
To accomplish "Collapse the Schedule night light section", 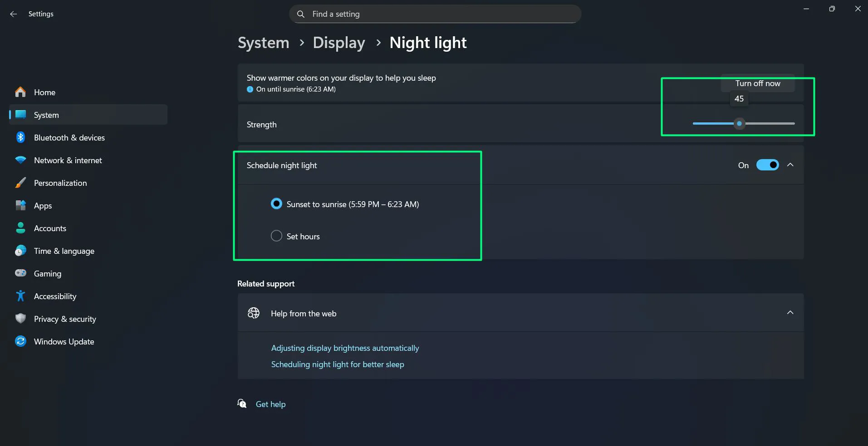I will click(790, 165).
